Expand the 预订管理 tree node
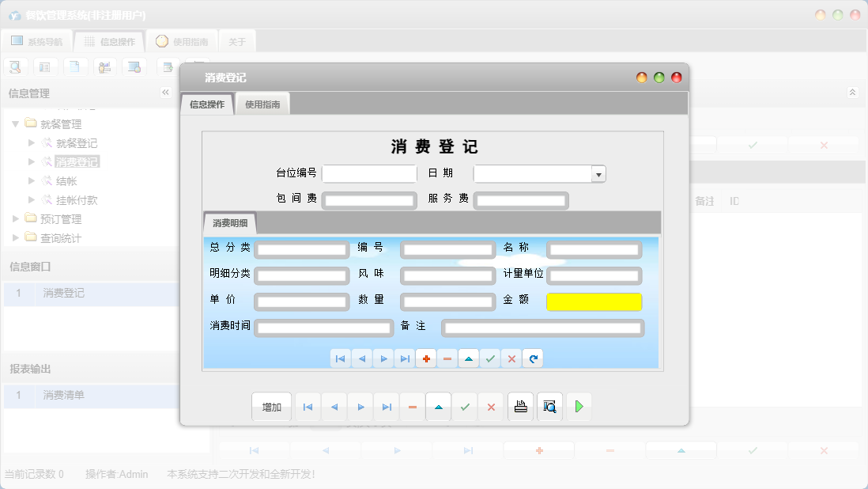 tap(16, 218)
